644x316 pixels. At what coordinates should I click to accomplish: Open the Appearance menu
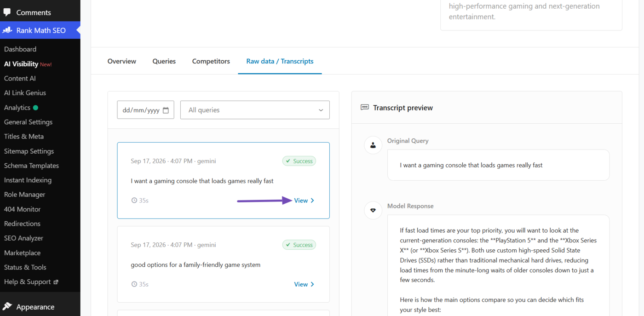(x=35, y=307)
